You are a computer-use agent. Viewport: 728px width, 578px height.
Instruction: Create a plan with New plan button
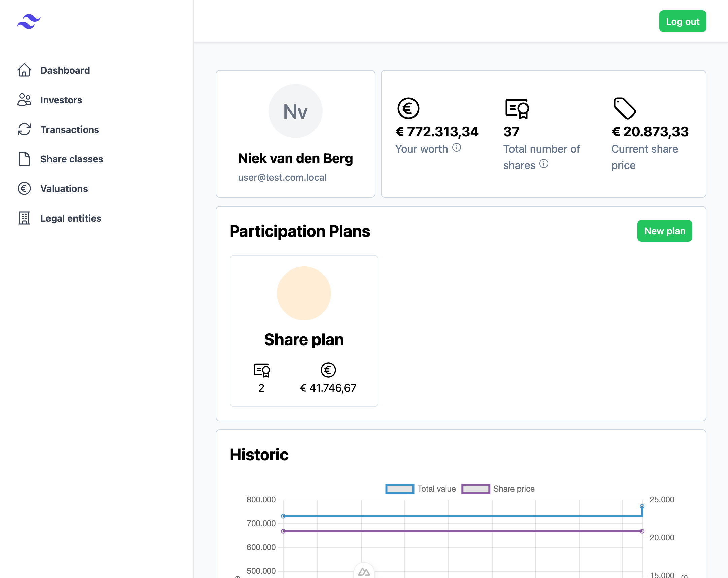664,231
